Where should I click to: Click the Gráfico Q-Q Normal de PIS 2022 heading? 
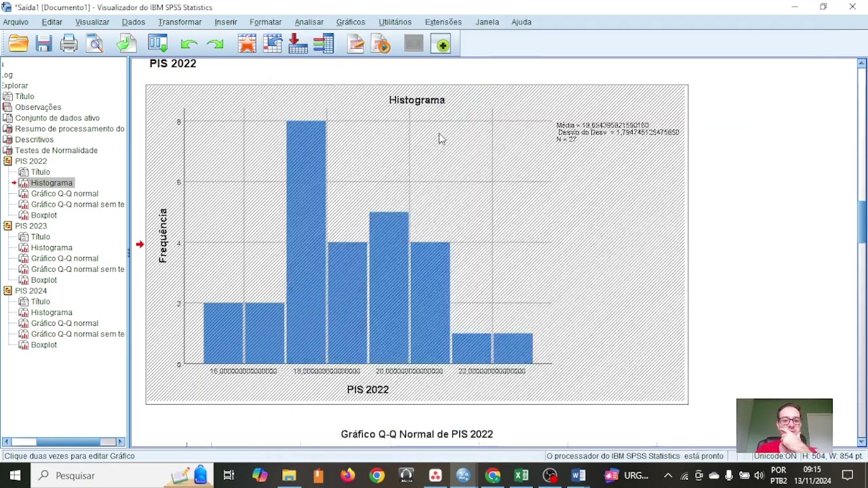(417, 434)
